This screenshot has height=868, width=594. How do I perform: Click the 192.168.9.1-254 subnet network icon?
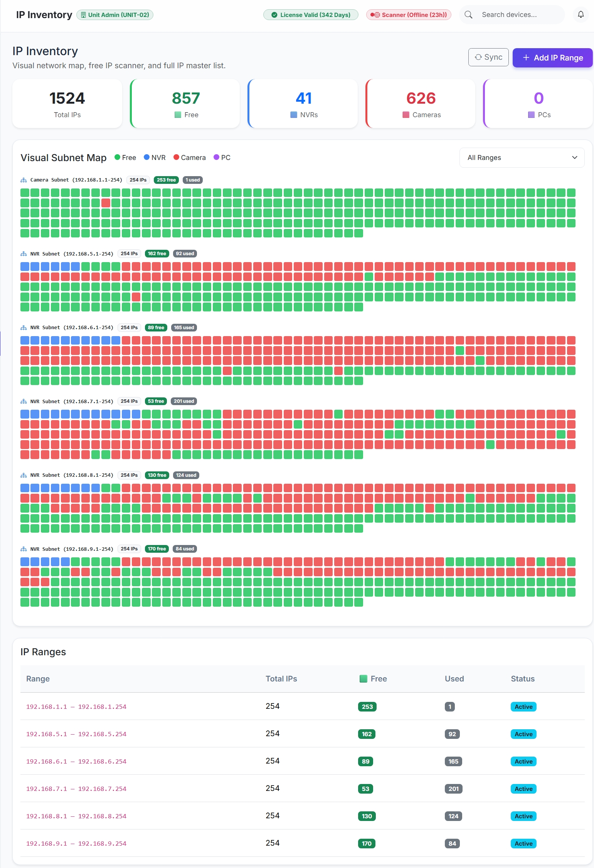pyautogui.click(x=24, y=549)
